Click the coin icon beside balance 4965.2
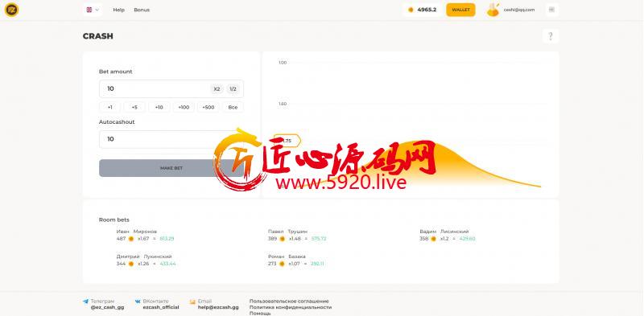 (411, 10)
